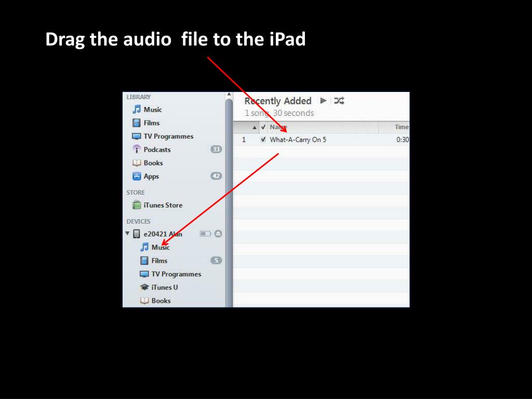Image resolution: width=532 pixels, height=399 pixels.
Task: Click the track number 1 cell
Action: tap(244, 140)
